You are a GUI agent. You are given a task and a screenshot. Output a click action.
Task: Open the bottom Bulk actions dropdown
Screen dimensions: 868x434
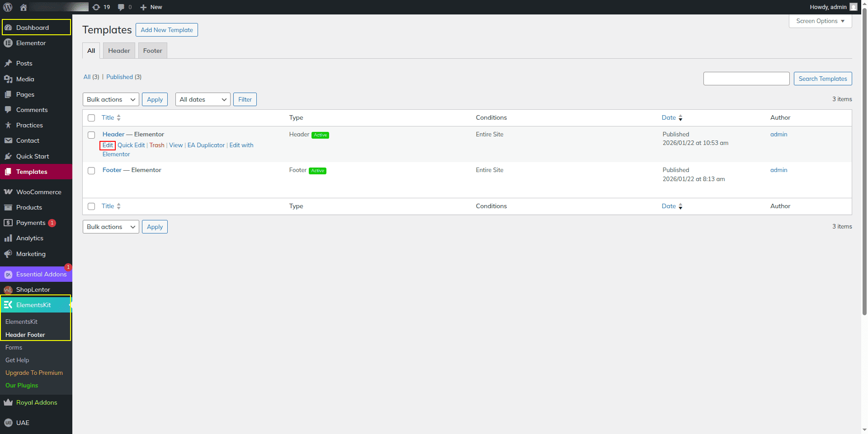click(x=111, y=227)
